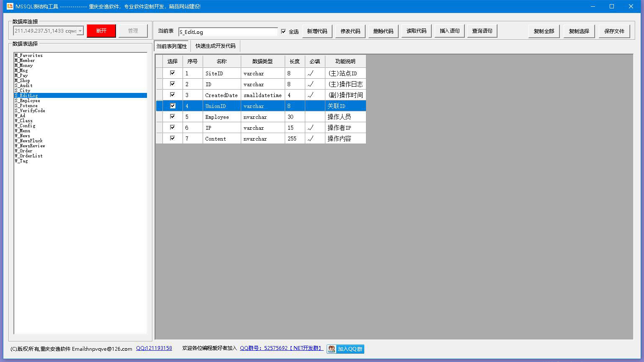Click the 加入QQ群 join group icon button
644x362 pixels.
coord(345,349)
